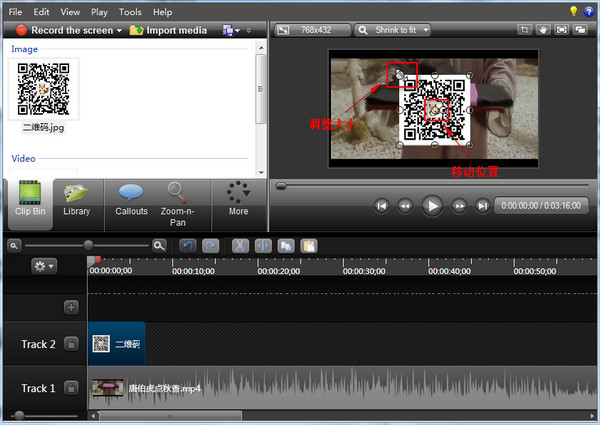The image size is (600, 425).
Task: Click the timeline playhead marker
Action: [98, 260]
